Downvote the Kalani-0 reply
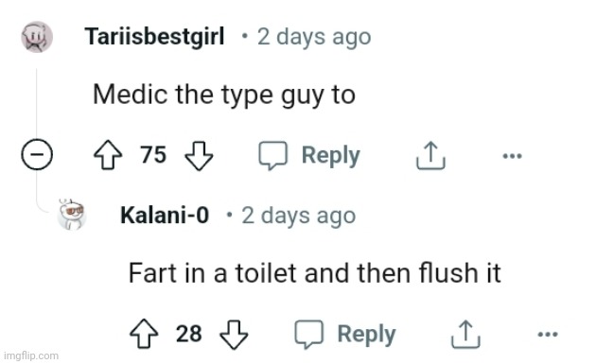 pos(234,335)
